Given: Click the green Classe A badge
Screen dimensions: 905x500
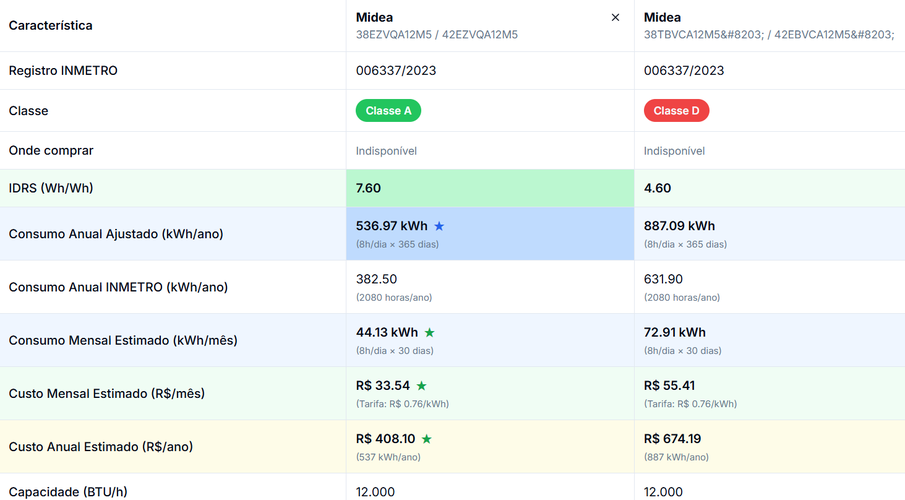Looking at the screenshot, I should click(388, 111).
